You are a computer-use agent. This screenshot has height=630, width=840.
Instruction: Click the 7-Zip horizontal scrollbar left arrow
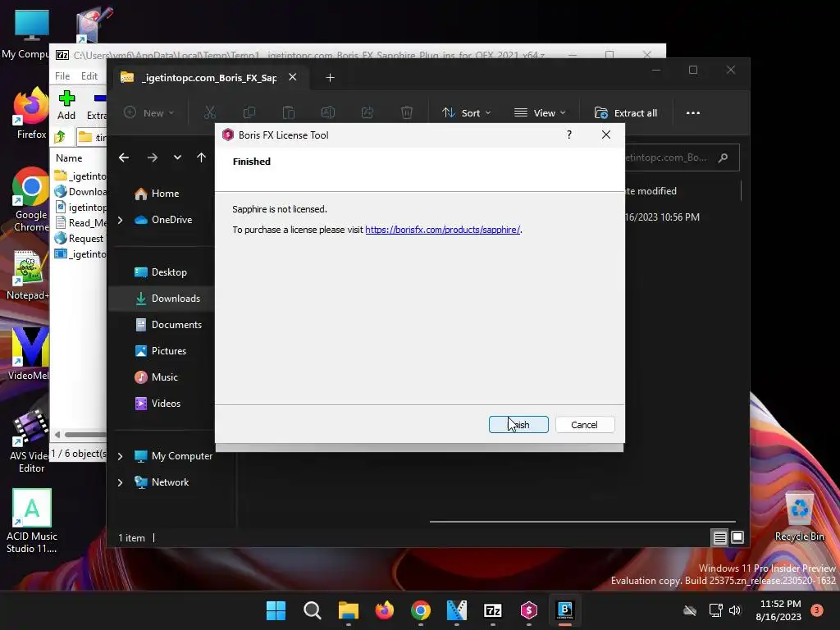[x=57, y=435]
